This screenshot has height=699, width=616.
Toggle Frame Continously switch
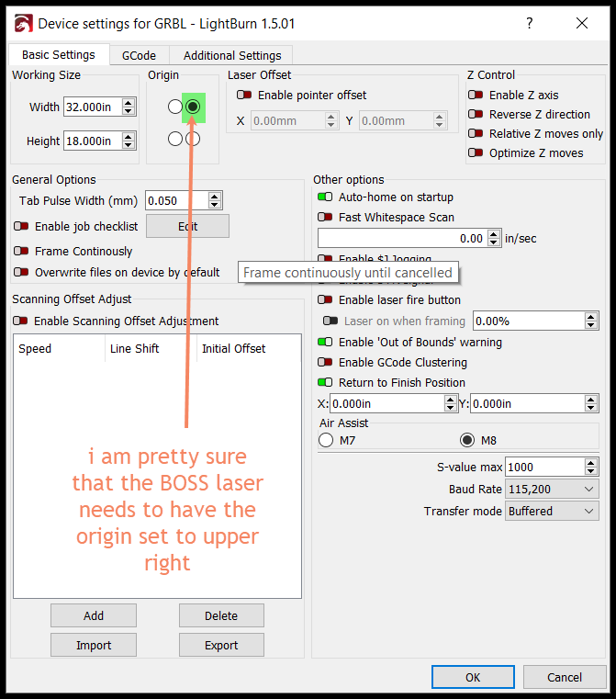pos(21,251)
